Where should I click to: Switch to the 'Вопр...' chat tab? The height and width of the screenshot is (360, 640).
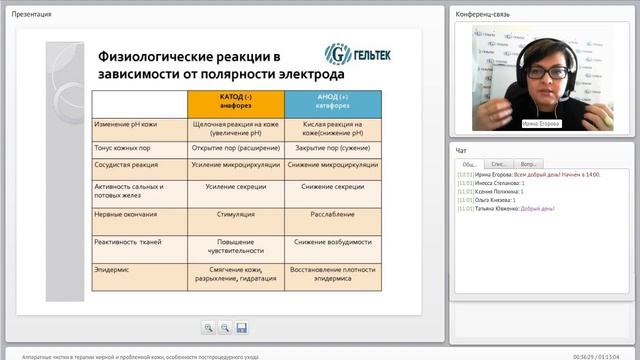tap(529, 164)
